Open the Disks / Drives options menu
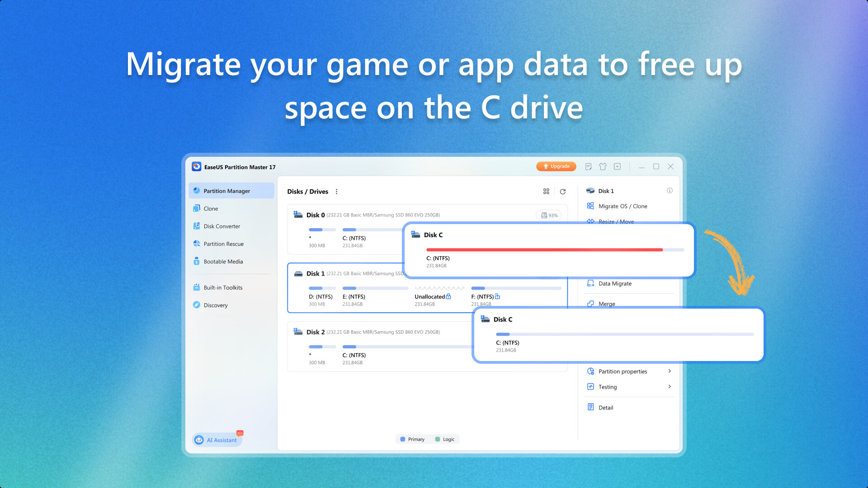 point(336,191)
